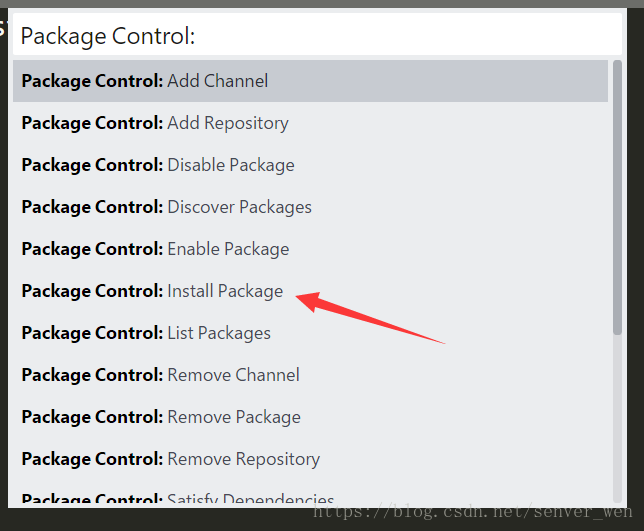Screen dimensions: 644x531
Task: Click dark editor area below the palette
Action: (156, 520)
